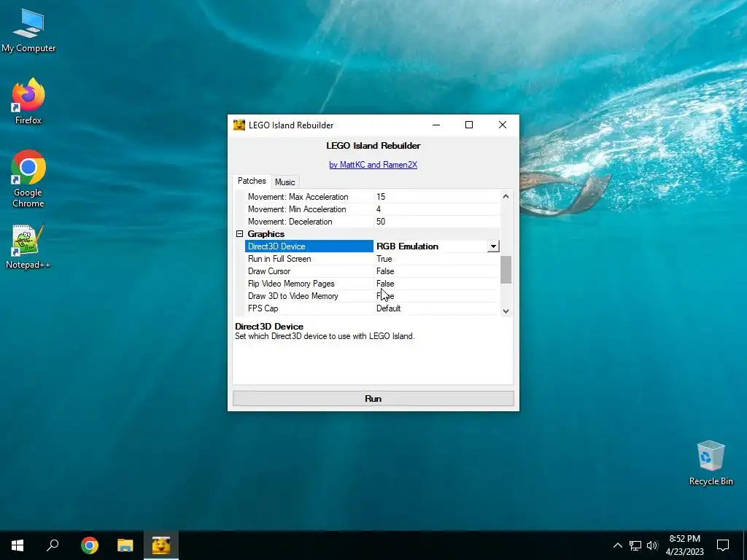The image size is (747, 560).
Task: Click the LEGO Island Rebuilder title icon
Action: 239,125
